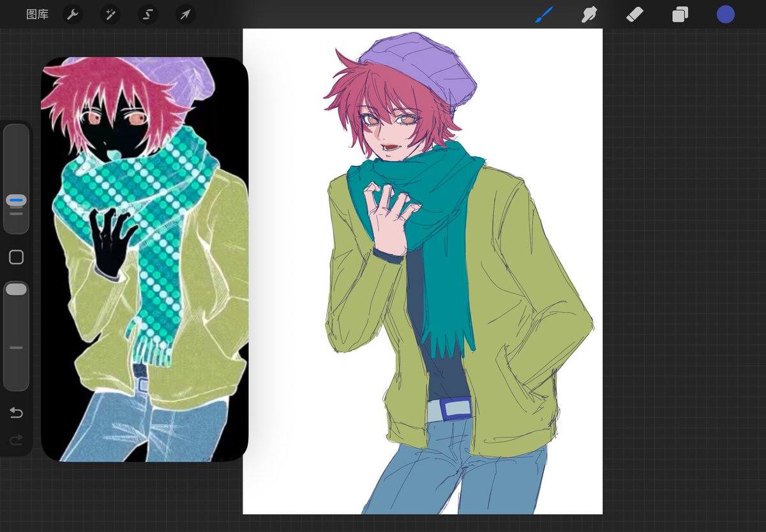The width and height of the screenshot is (766, 532).
Task: Redo the last undone action
Action: [16, 440]
